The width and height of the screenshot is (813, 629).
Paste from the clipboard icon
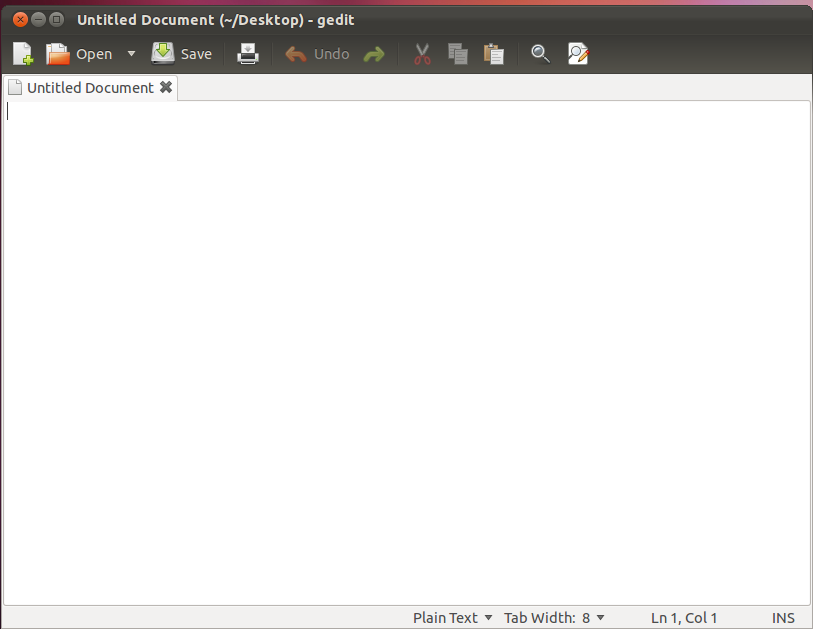pos(494,54)
